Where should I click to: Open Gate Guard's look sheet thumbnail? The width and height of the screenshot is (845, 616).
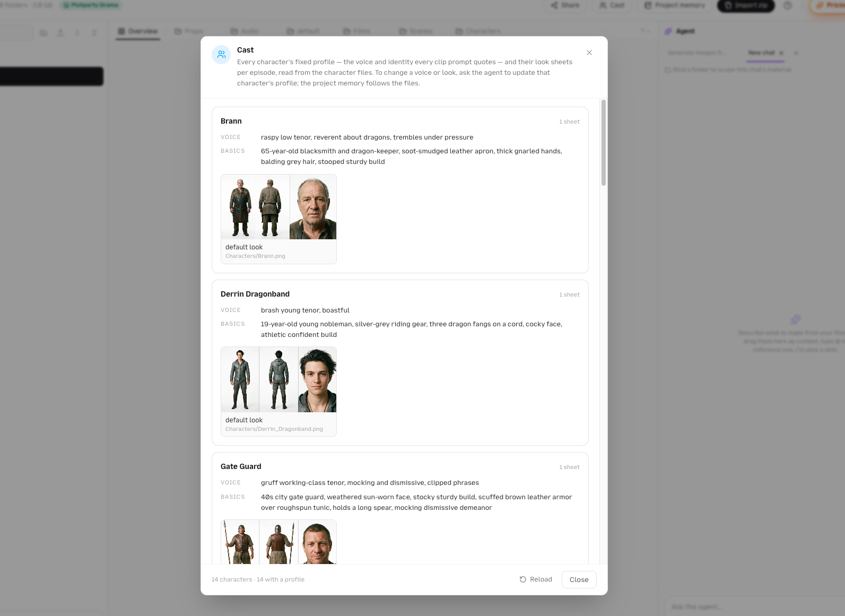pyautogui.click(x=278, y=542)
